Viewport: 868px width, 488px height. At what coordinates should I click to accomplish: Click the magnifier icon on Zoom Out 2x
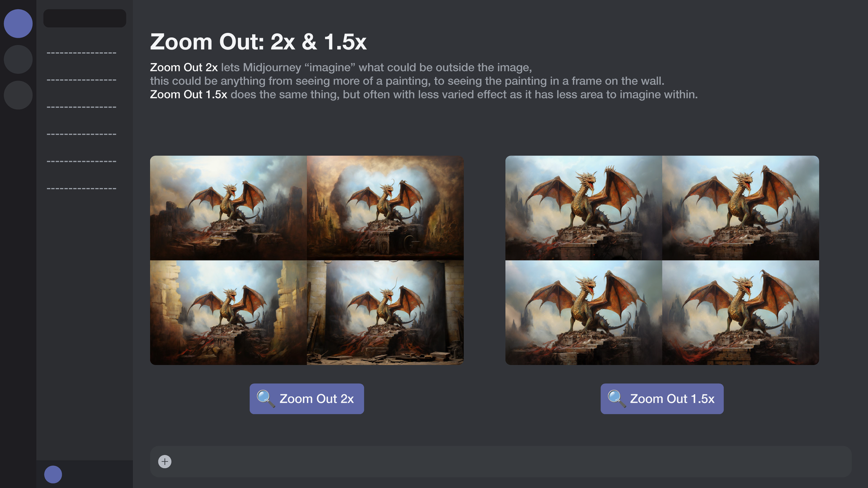pos(265,398)
